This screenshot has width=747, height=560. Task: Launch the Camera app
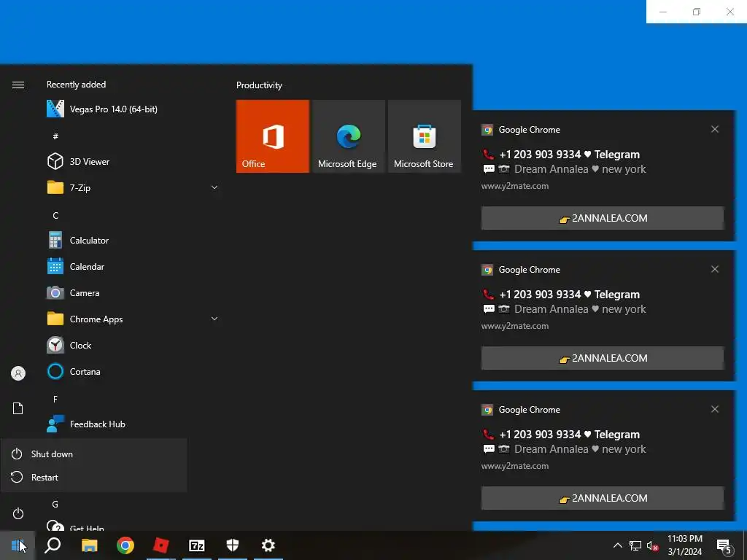tap(133, 292)
